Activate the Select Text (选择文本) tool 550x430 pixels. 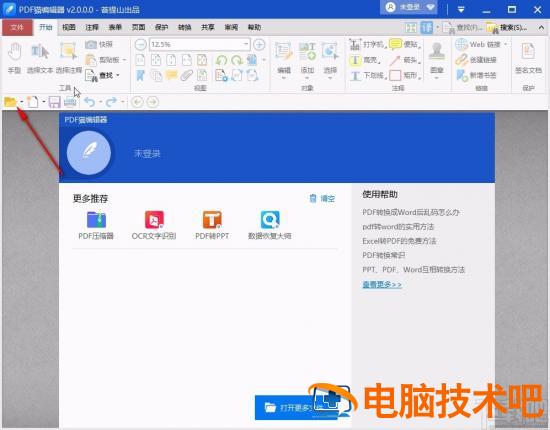pos(40,58)
